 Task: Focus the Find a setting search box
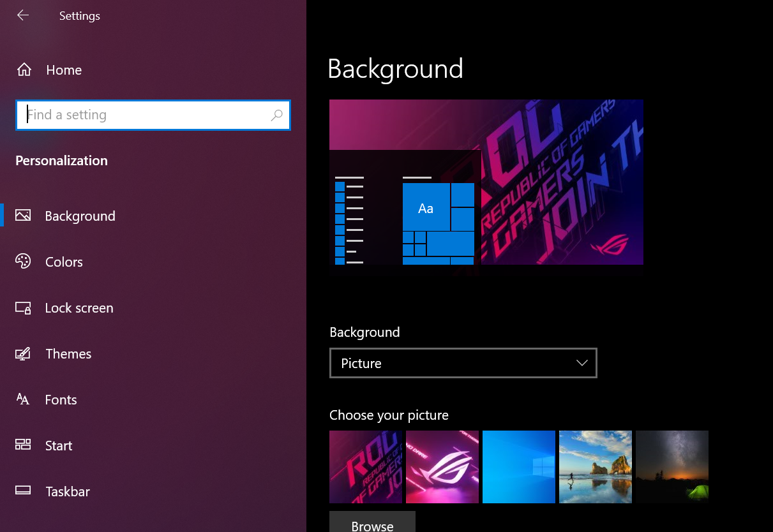pyautogui.click(x=153, y=115)
